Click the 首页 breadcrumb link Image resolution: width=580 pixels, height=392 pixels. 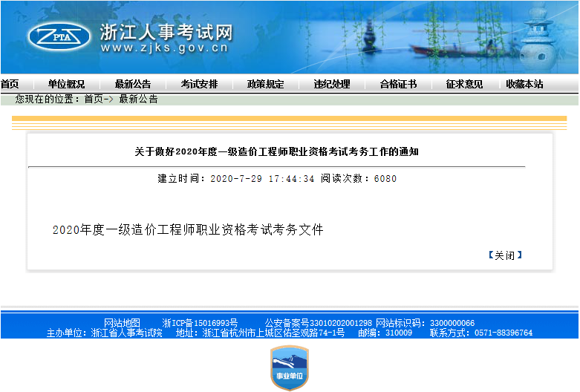pos(94,99)
